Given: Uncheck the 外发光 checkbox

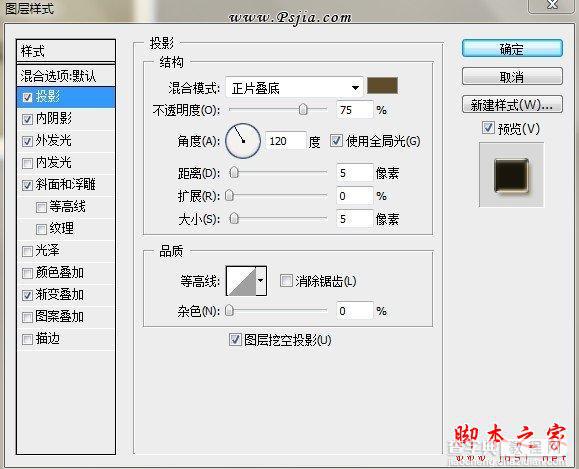Looking at the screenshot, I should point(27,141).
